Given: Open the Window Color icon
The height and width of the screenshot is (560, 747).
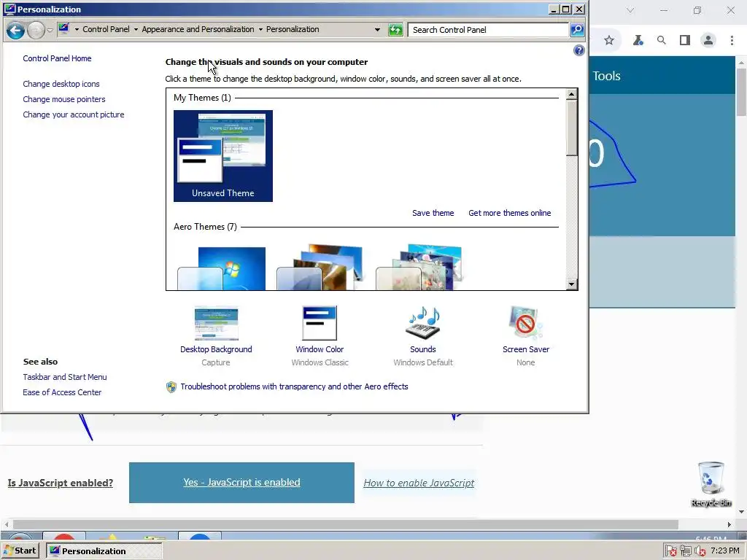Looking at the screenshot, I should pyautogui.click(x=320, y=323).
